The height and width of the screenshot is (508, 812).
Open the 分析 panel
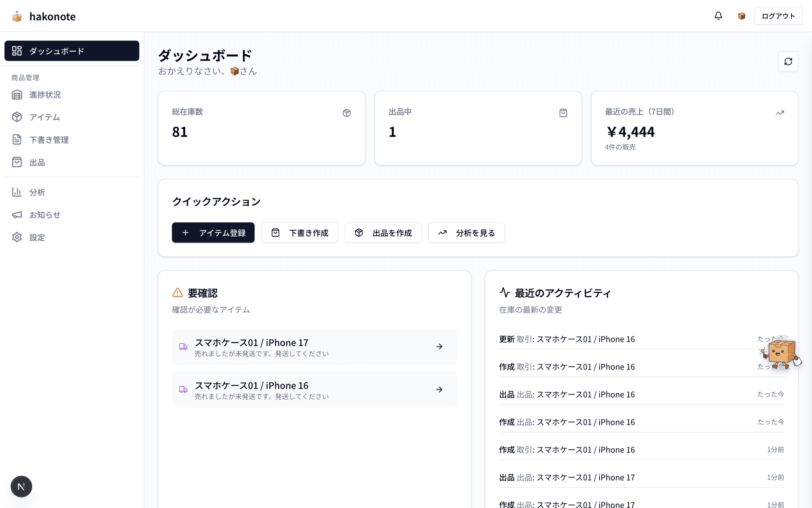pyautogui.click(x=37, y=192)
